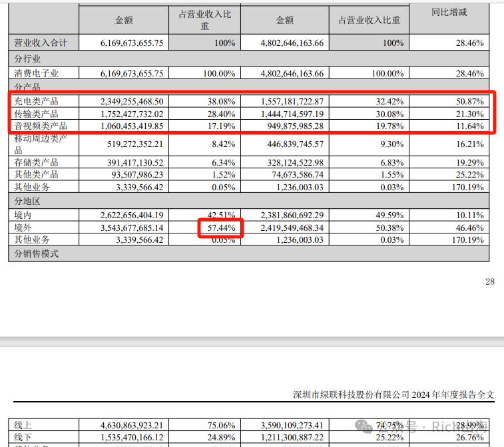Click the 分地区 section header row
The height and width of the screenshot is (447, 504).
coord(249,201)
